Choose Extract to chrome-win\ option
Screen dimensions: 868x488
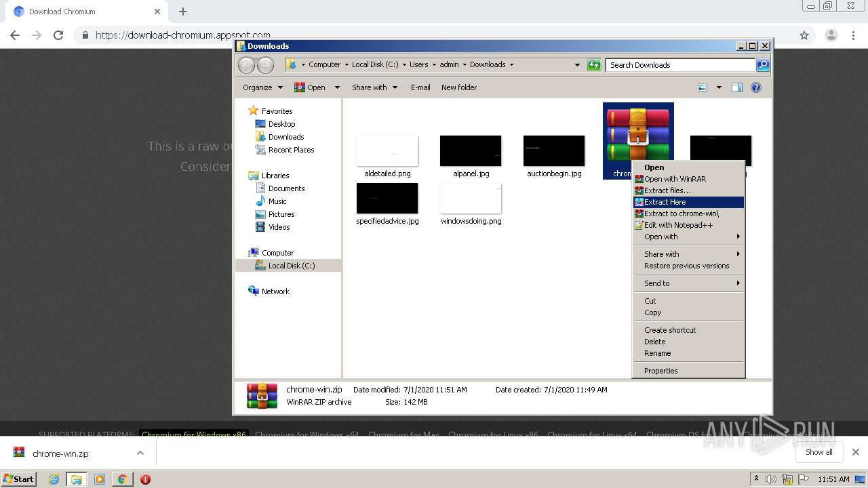[x=688, y=213]
